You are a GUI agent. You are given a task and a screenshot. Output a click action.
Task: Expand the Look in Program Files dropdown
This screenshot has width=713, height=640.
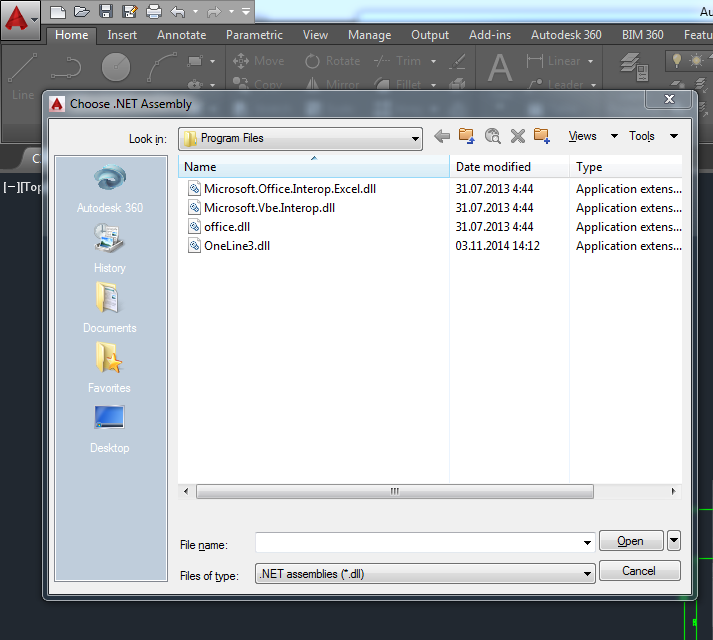pos(415,139)
